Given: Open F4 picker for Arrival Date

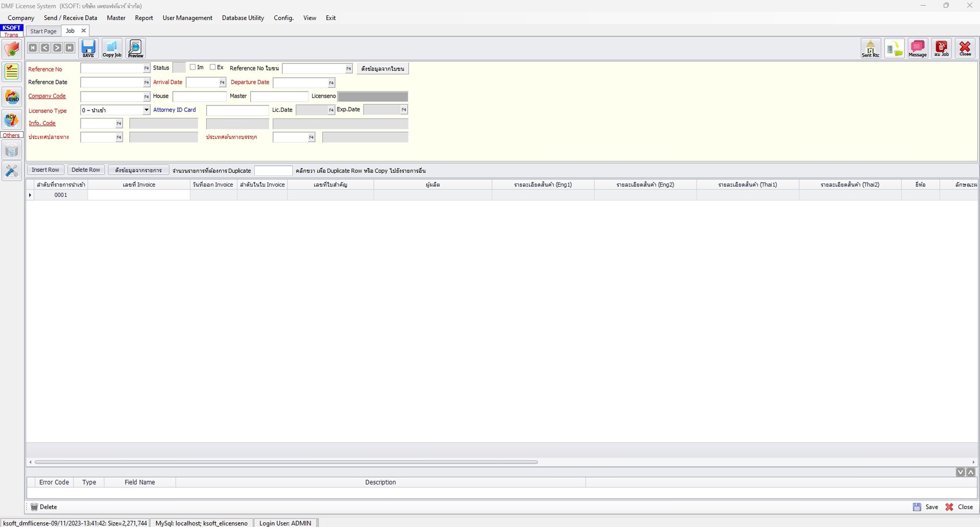Looking at the screenshot, I should coord(222,83).
